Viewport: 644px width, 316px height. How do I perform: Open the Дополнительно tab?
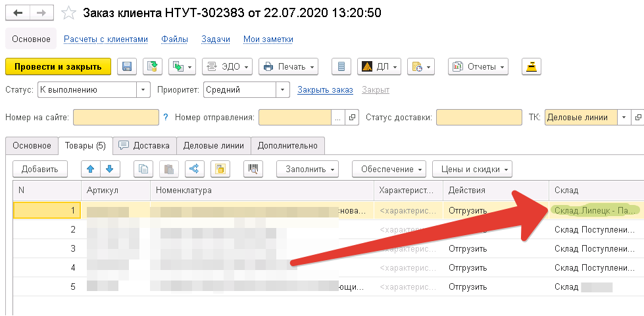click(x=287, y=145)
